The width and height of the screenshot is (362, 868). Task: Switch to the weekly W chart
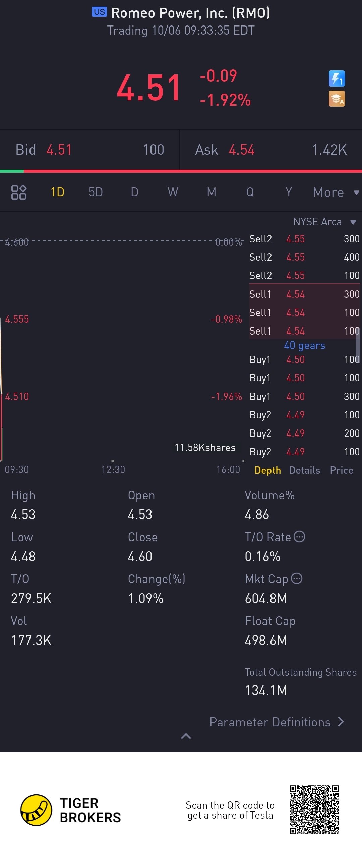point(173,192)
